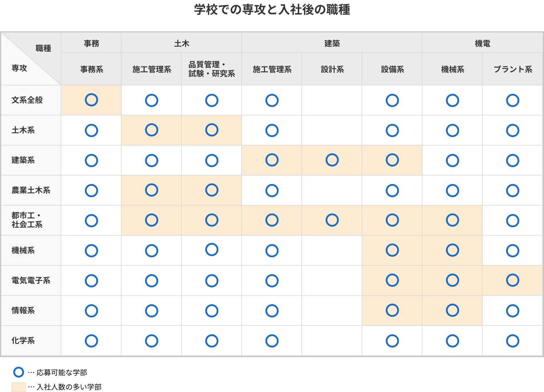Select the 建築系 circle in 設計系 column
Image resolution: width=544 pixels, height=392 pixels.
coord(332,160)
